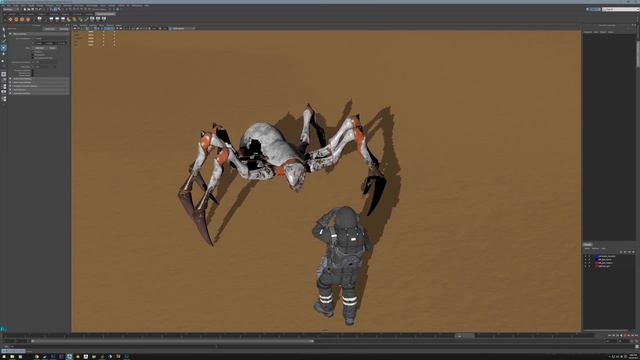Expand the last collapsed Tool Settings section
Viewport: 640px width, 360px height.
pos(39,93)
